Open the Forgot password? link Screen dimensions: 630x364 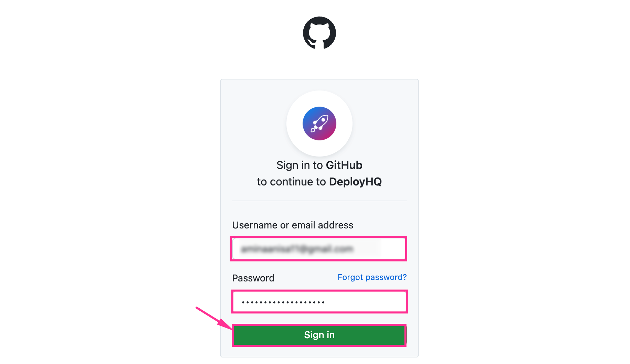[x=372, y=277]
